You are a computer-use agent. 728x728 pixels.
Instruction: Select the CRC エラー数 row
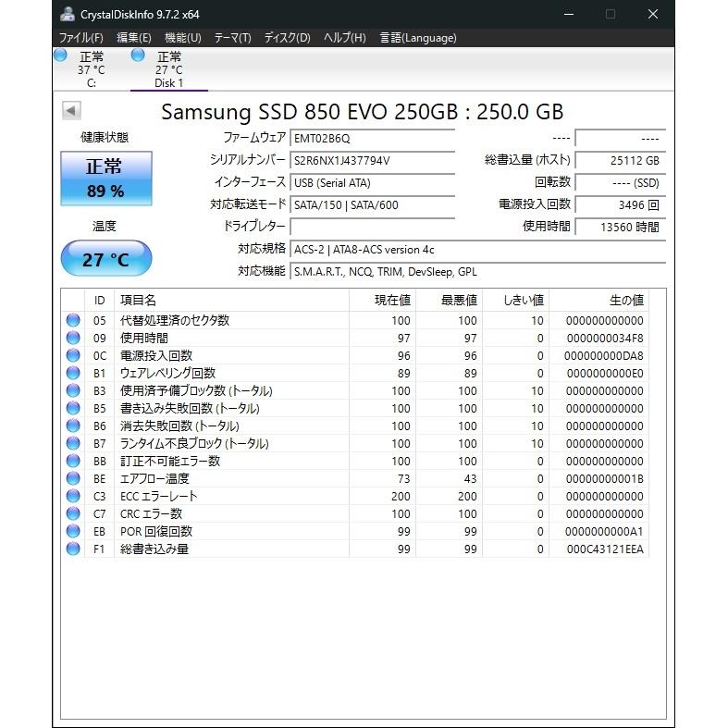[x=355, y=514]
